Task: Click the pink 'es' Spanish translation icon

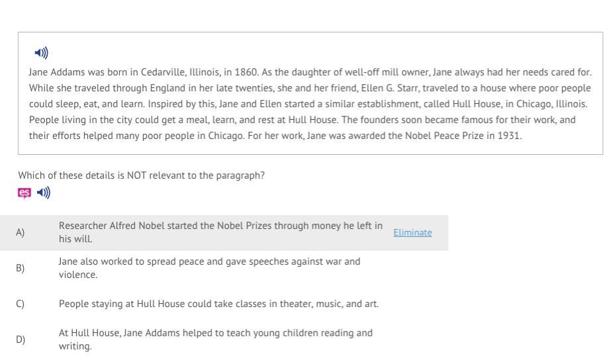Action: [x=24, y=193]
